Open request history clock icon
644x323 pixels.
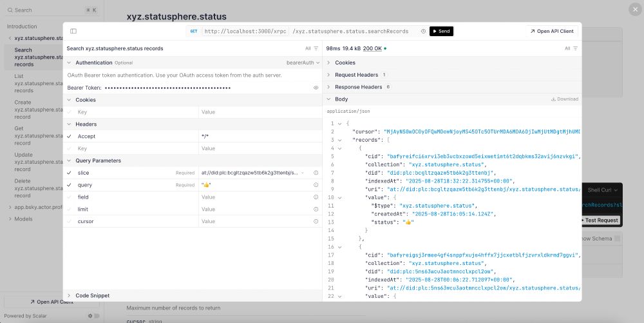coord(423,31)
